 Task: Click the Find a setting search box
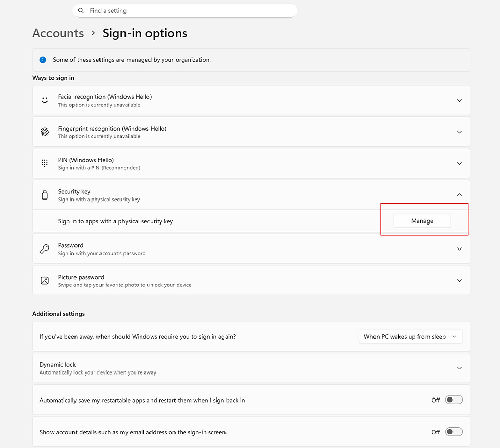tap(189, 11)
